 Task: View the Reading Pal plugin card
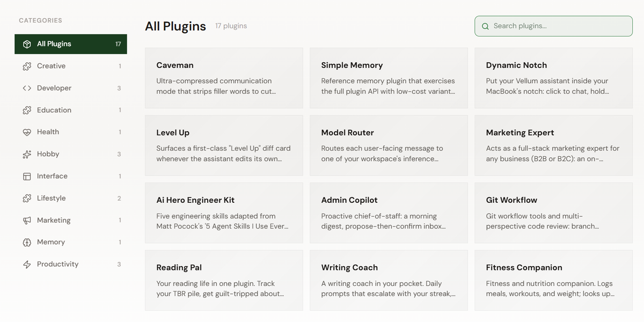coord(224,280)
